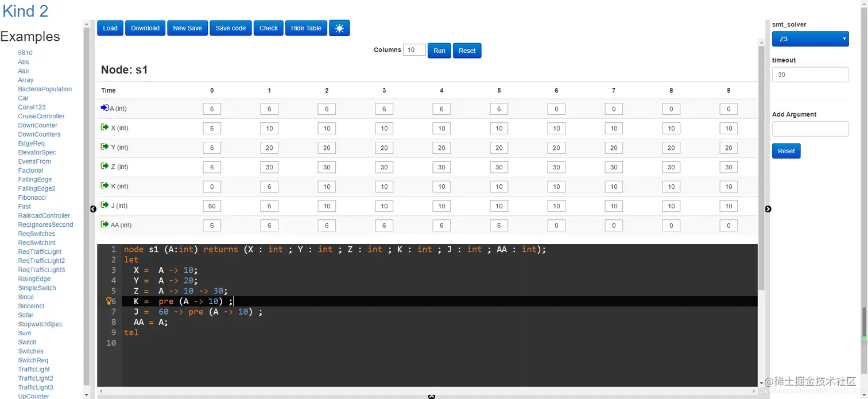Screen dimensions: 868x399
Task: Click the A value cell at time 0
Action: tap(212, 109)
